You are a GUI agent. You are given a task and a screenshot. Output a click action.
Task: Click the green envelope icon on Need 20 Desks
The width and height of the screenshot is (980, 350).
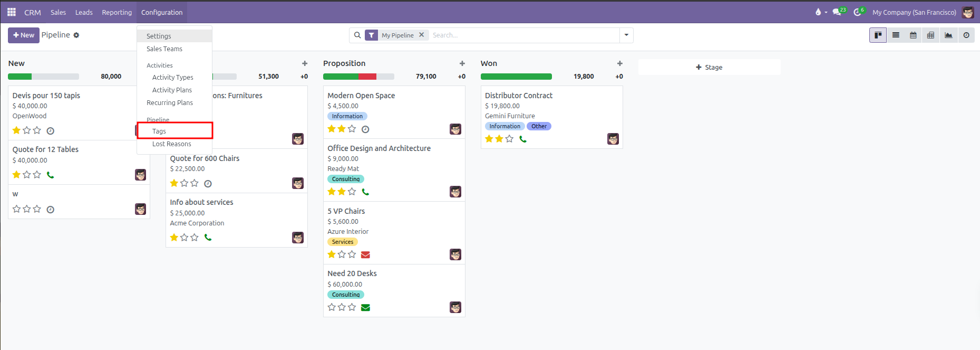tap(365, 308)
